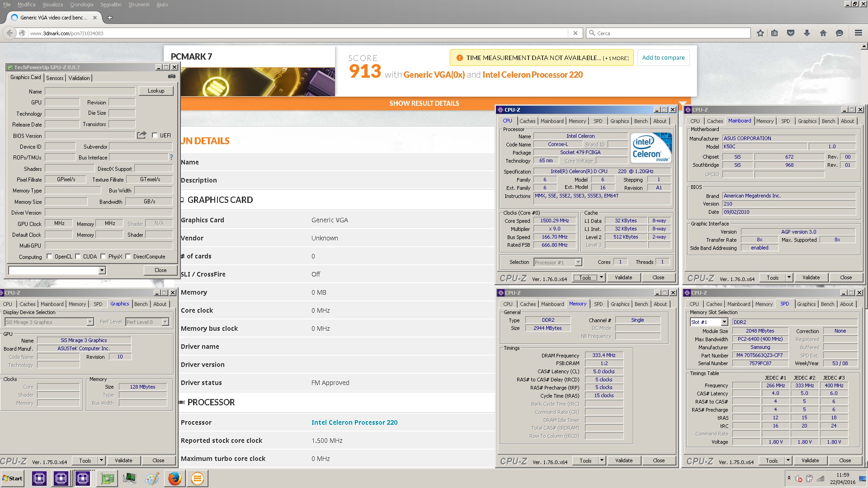This screenshot has width=868, height=488.
Task: Show bookmarks list icon in toolbar
Action: coord(774,33)
